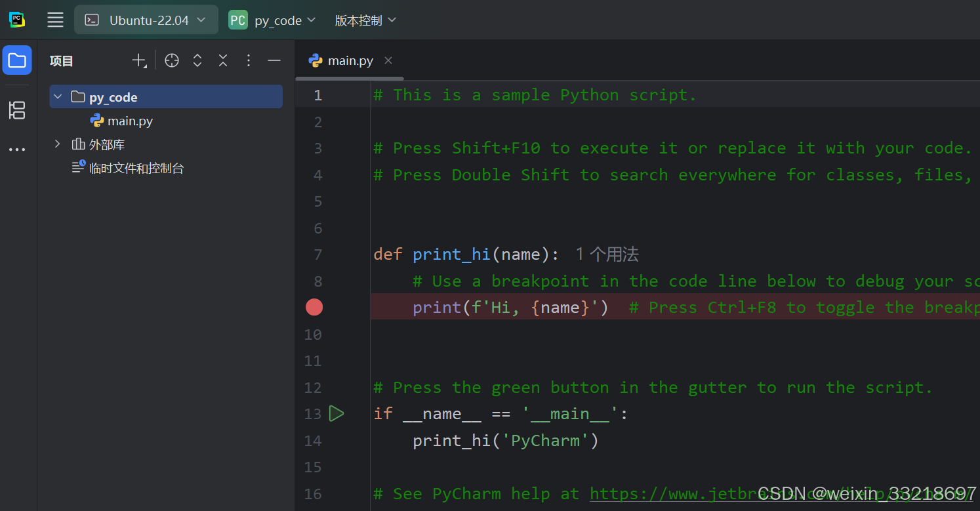980x511 pixels.
Task: Toggle the red breakpoint on line 9
Action: 314,307
